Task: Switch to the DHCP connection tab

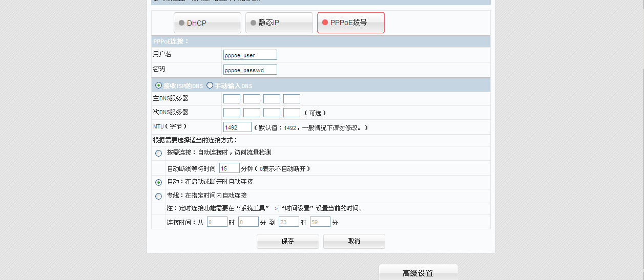Action: (207, 23)
